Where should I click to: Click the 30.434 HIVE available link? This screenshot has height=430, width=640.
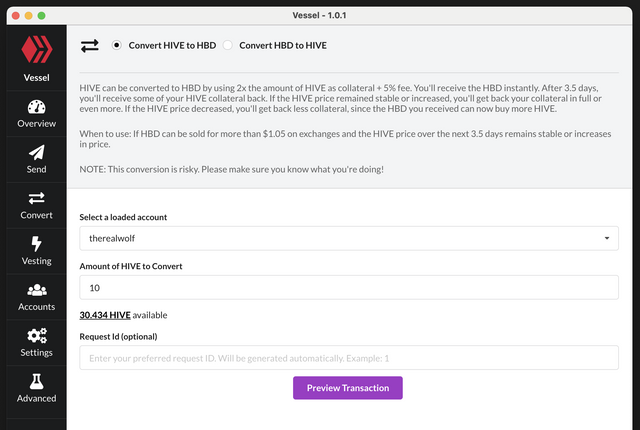click(x=105, y=315)
